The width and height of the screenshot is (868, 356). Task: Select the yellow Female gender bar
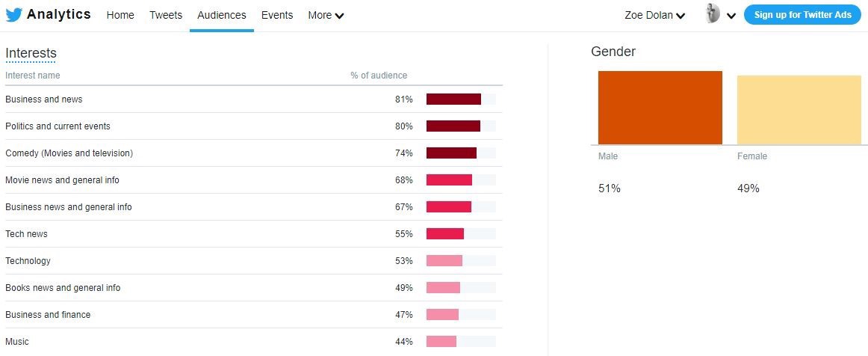click(799, 110)
